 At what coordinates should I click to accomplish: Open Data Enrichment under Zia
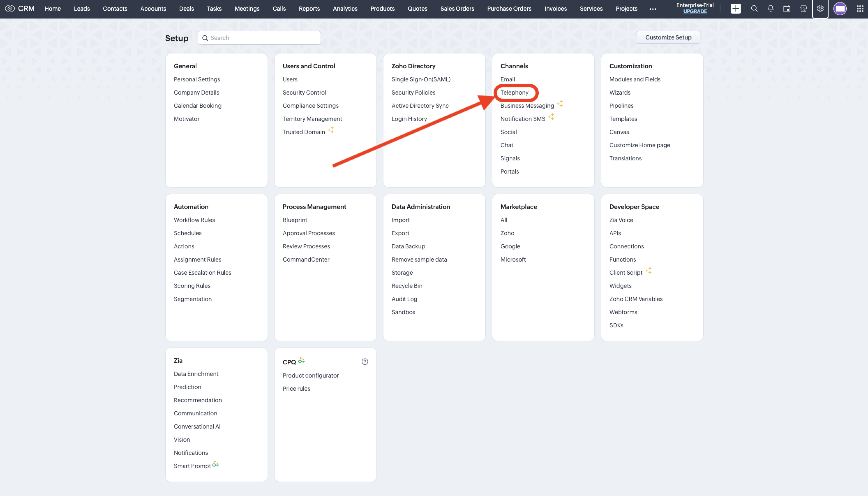(x=196, y=374)
